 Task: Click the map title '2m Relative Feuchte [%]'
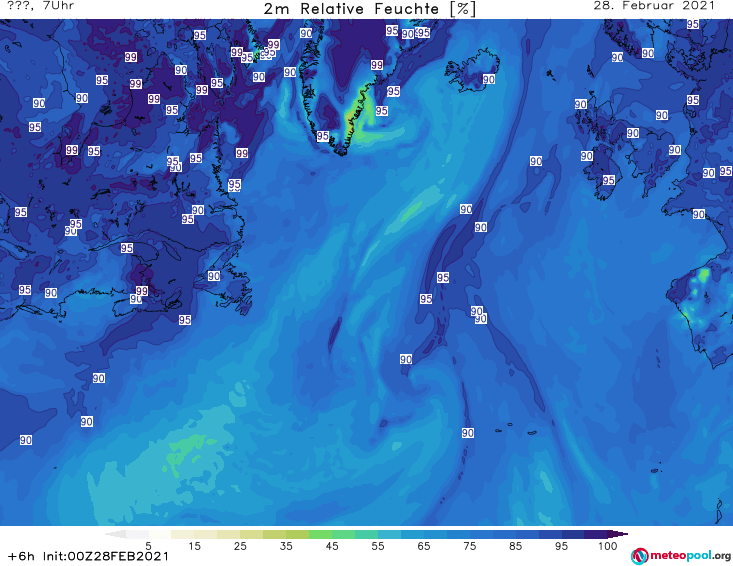pyautogui.click(x=369, y=9)
